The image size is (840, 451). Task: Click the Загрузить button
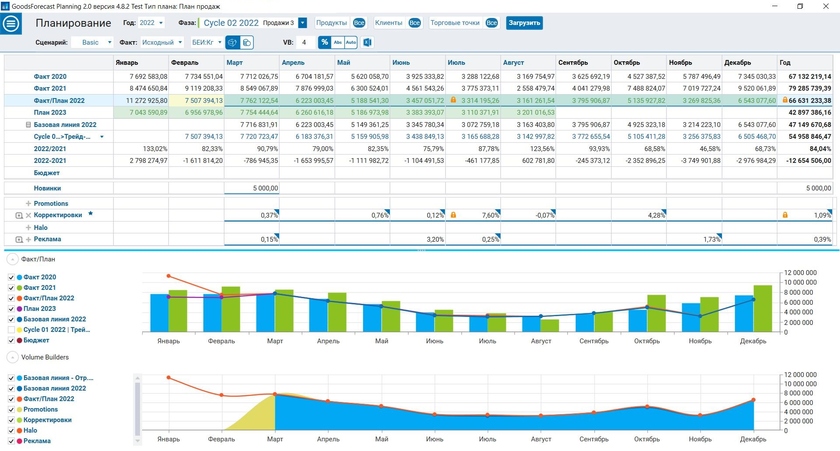click(524, 22)
